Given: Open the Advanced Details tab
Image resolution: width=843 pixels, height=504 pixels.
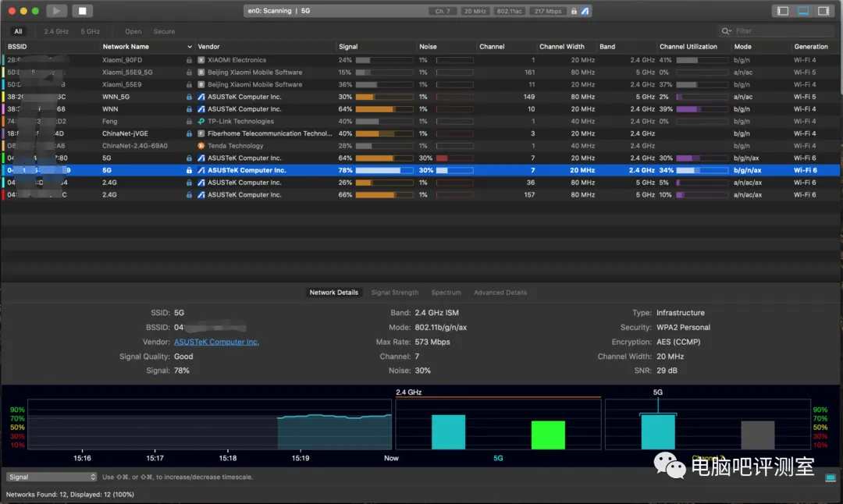Looking at the screenshot, I should (500, 293).
